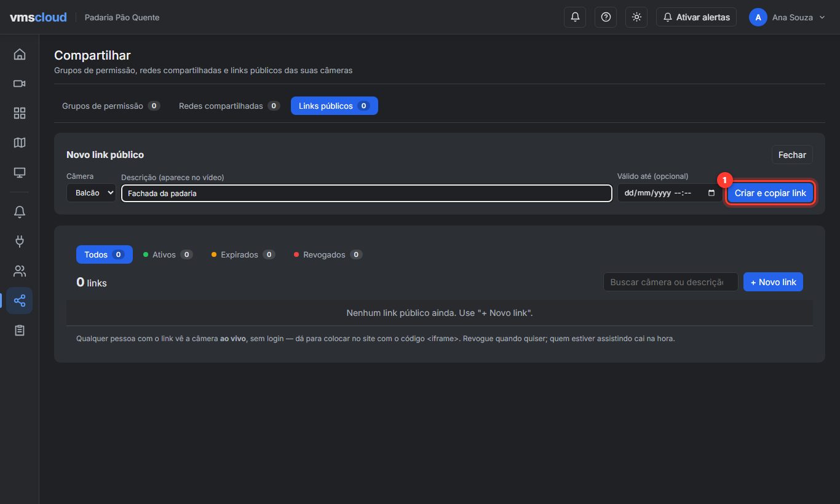The image size is (840, 504).
Task: Click the Ana Souza avatar
Action: [x=758, y=17]
